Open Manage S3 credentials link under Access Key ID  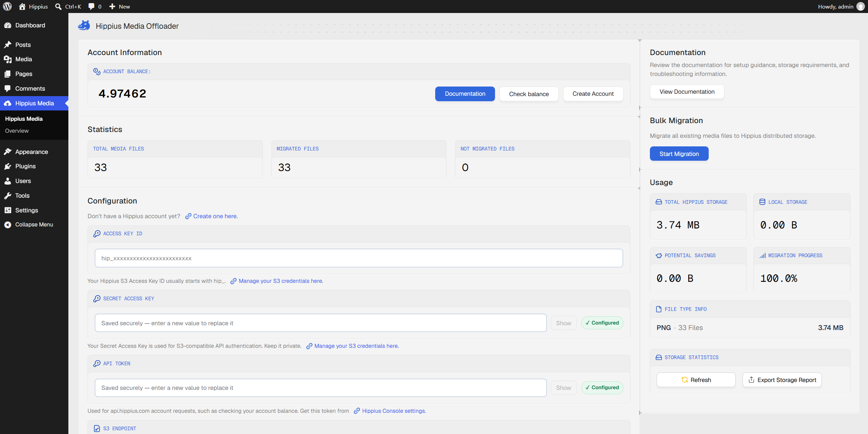[281, 281]
